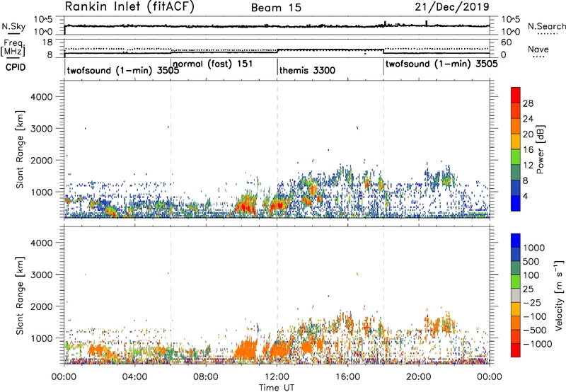566x392 pixels.
Task: Click the date '21/Dec/2019'
Action: (452, 7)
